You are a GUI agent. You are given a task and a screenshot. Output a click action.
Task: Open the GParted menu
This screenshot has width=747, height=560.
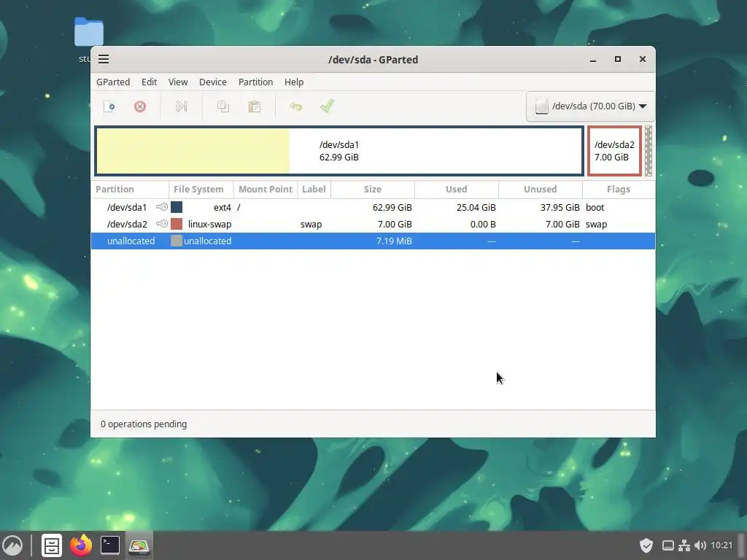[113, 82]
